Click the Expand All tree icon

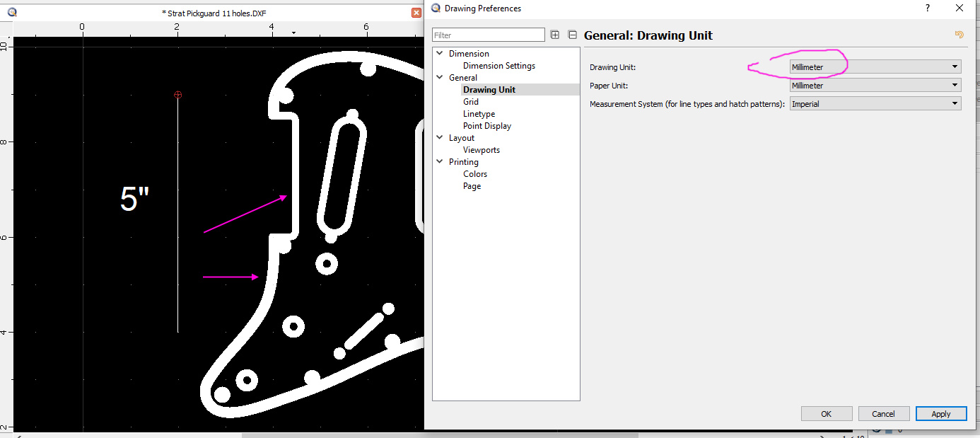point(555,35)
